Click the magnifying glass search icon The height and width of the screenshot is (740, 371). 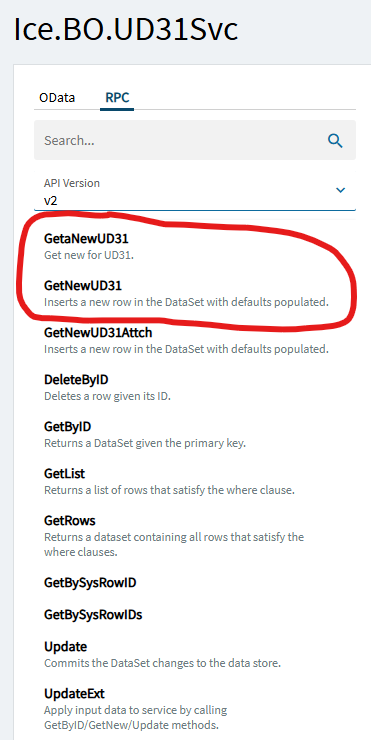tap(335, 141)
